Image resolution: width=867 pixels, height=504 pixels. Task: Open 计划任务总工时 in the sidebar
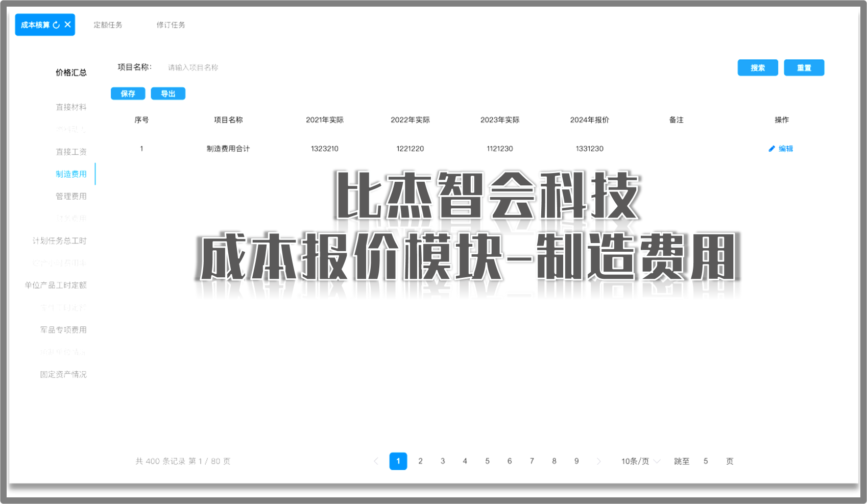59,241
